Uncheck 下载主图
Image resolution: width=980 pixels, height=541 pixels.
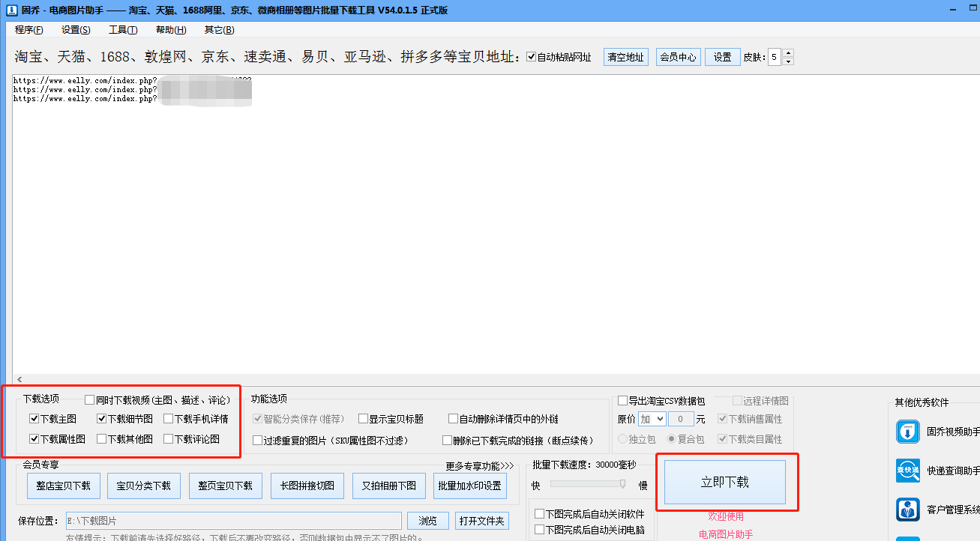coord(34,419)
